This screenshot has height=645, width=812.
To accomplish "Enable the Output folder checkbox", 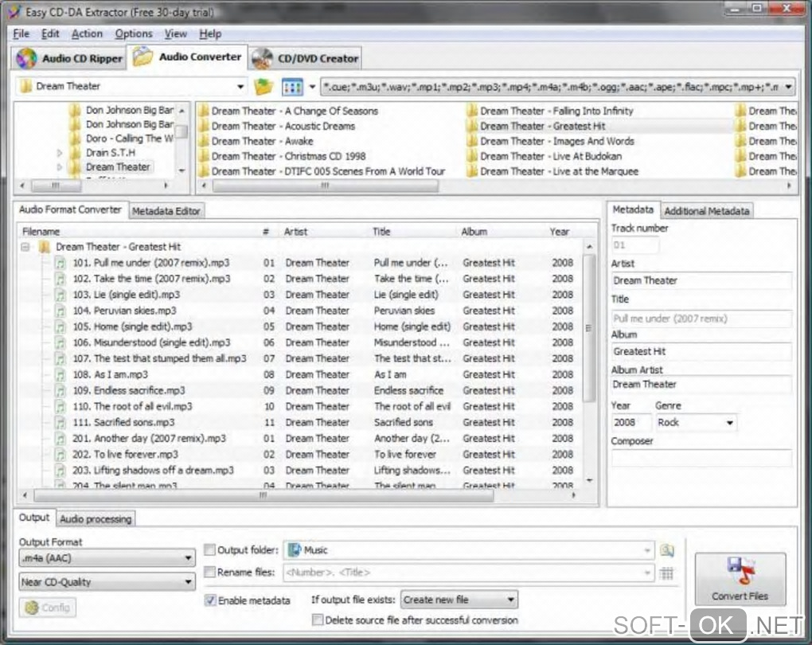I will 209,549.
